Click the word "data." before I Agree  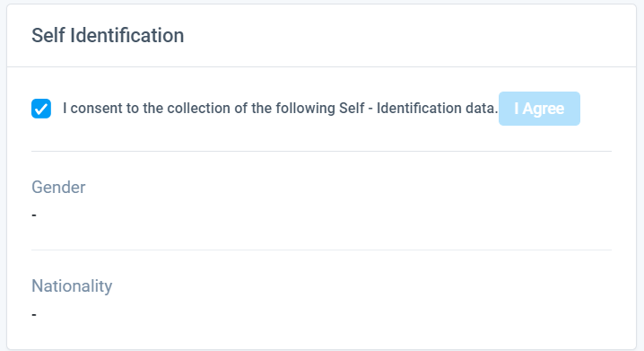point(482,109)
